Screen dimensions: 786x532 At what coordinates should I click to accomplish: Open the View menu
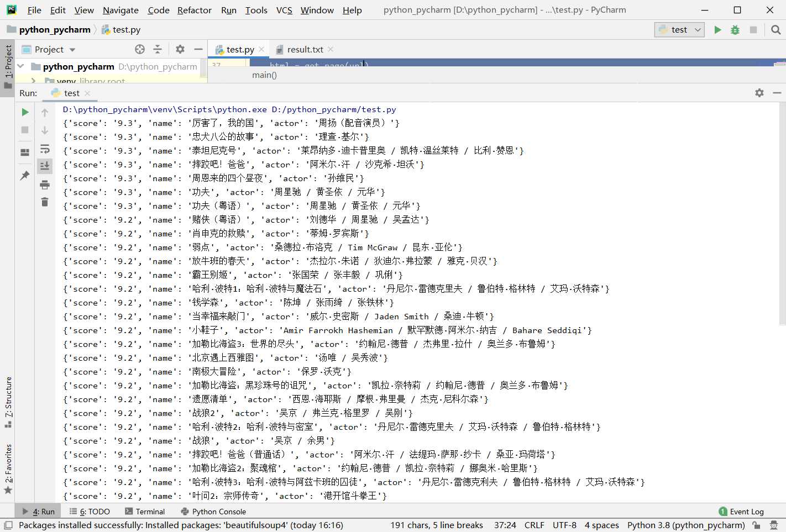point(84,10)
